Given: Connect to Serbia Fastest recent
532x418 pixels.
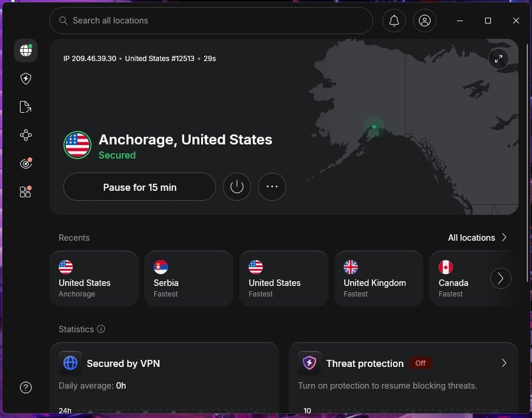Looking at the screenshot, I should tap(189, 278).
